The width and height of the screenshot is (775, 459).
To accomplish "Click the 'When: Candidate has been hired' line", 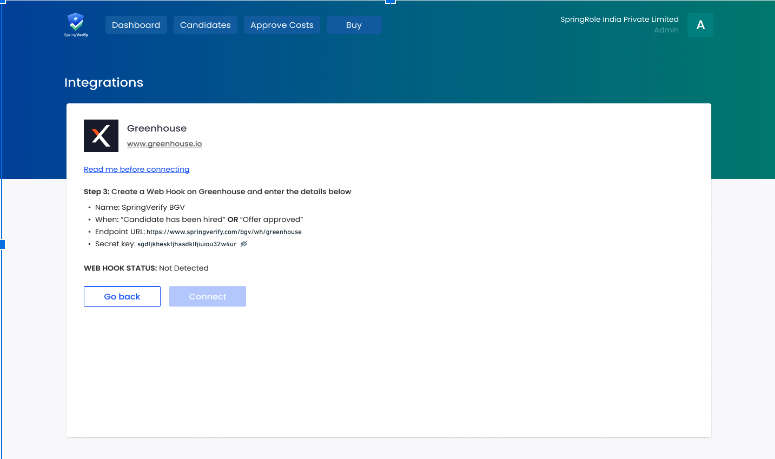I will tap(199, 219).
